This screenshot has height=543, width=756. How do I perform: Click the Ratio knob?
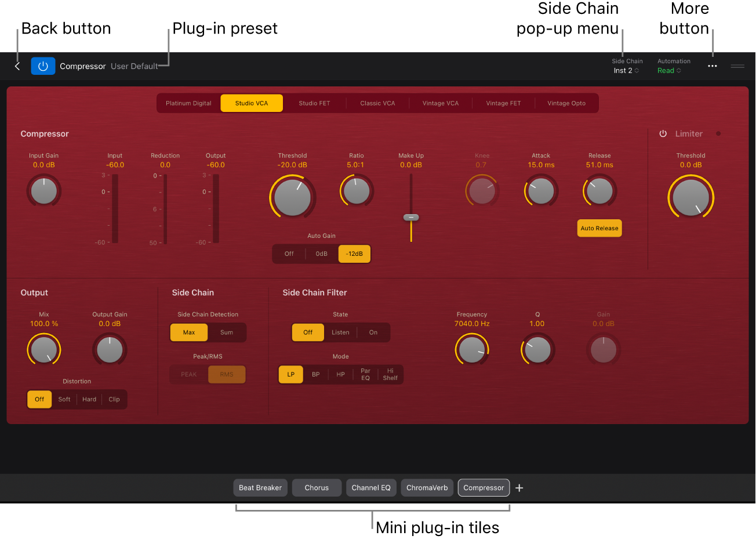pos(357,191)
